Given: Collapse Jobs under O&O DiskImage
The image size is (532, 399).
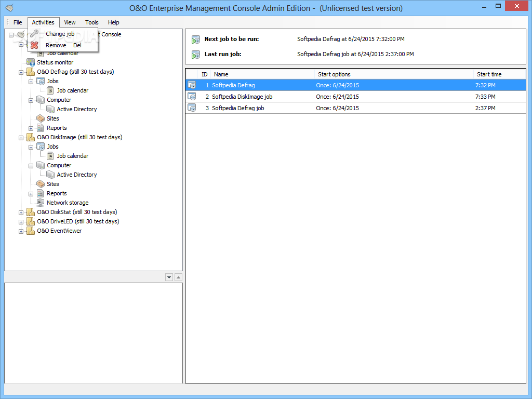Looking at the screenshot, I should click(31, 147).
